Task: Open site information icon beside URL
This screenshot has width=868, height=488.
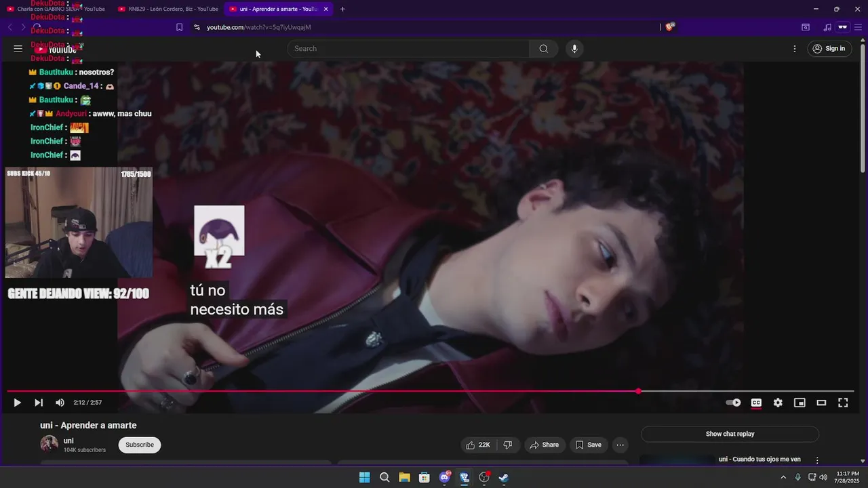Action: click(197, 27)
